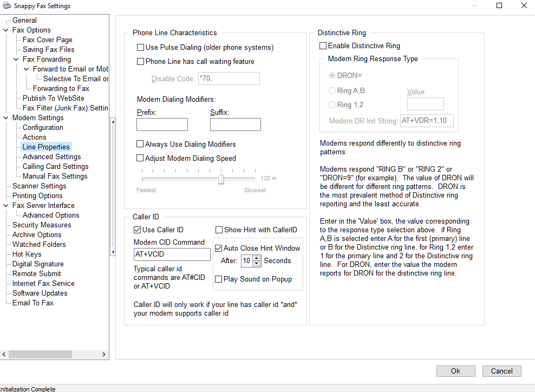Select the Ring 1,2 radio option
Screen dimensions: 535x392
[x=332, y=104]
